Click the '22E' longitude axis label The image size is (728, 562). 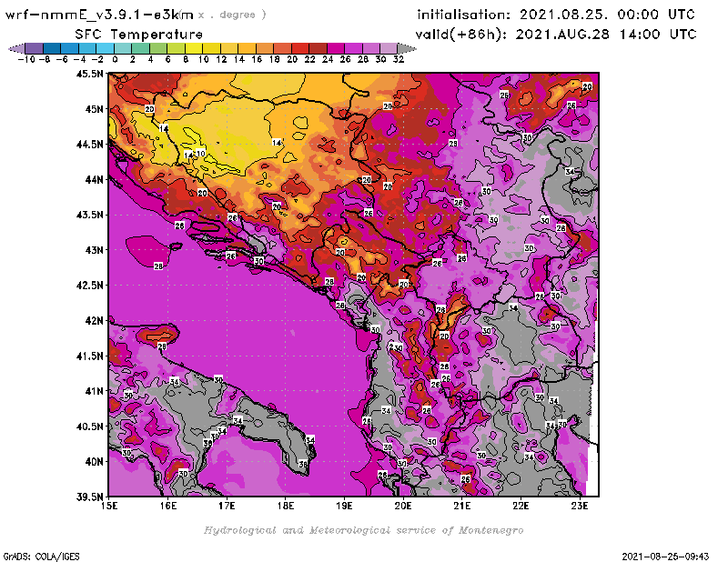point(521,506)
